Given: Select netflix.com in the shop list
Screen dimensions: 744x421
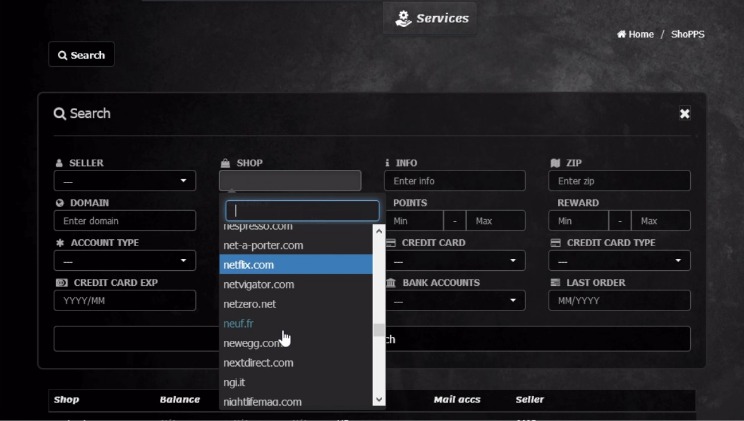Looking at the screenshot, I should (296, 264).
